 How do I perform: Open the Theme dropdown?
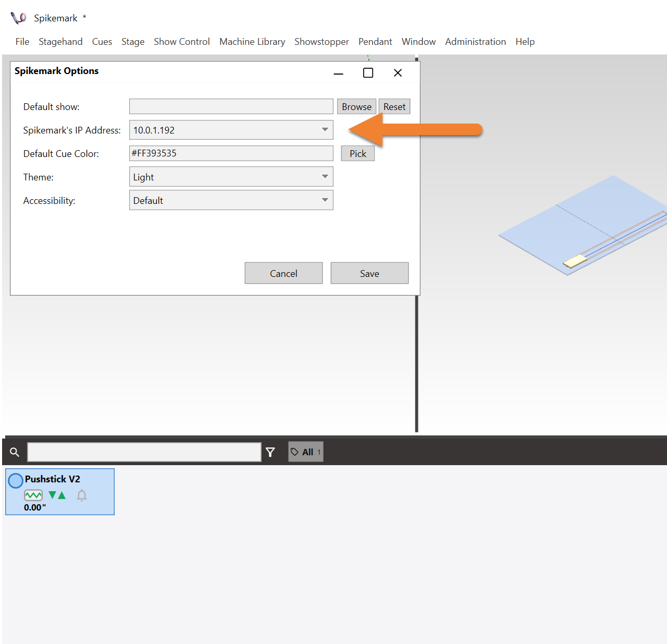point(325,177)
